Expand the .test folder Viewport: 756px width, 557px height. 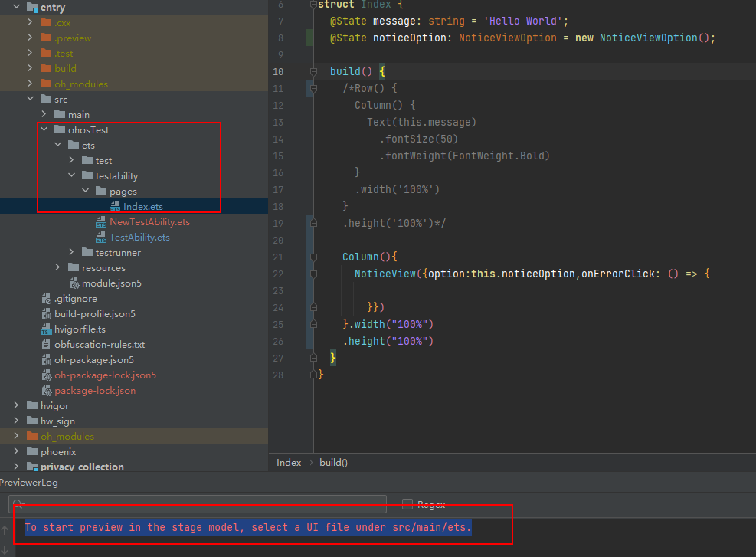pyautogui.click(x=30, y=53)
